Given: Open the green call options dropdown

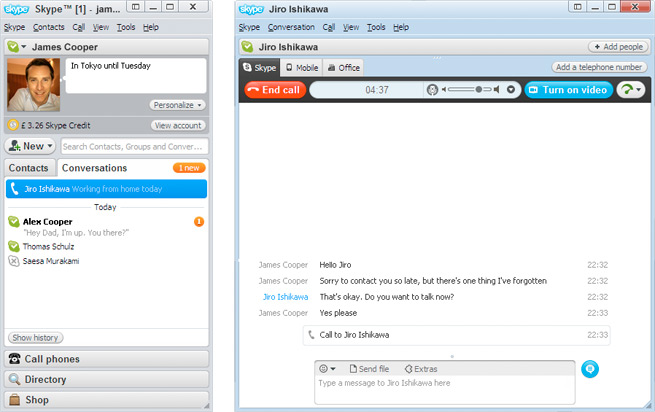Looking at the screenshot, I should (x=631, y=89).
